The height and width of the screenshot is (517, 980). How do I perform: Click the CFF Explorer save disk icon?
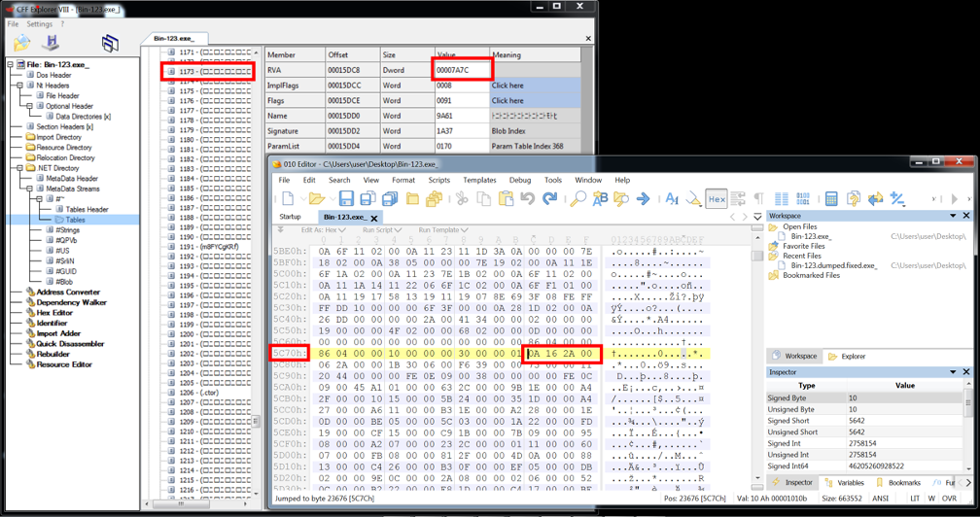coord(52,43)
